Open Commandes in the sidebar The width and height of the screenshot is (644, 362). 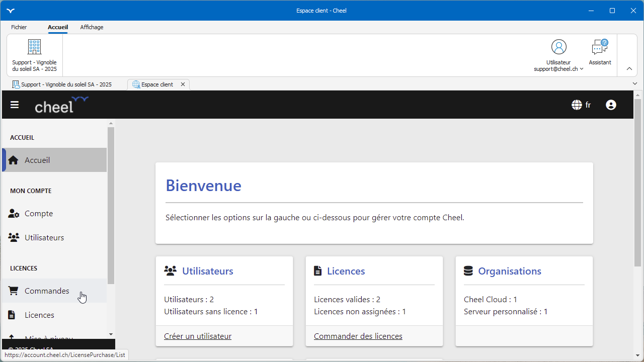(x=54, y=291)
